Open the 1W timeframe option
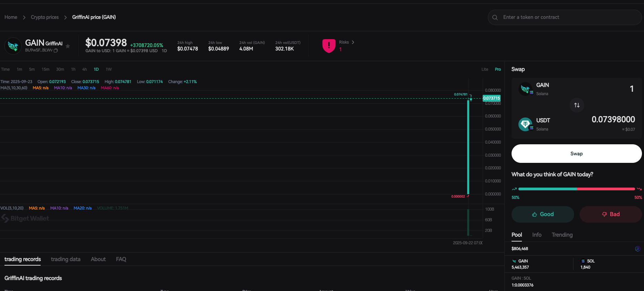This screenshot has width=644, height=291. click(109, 69)
